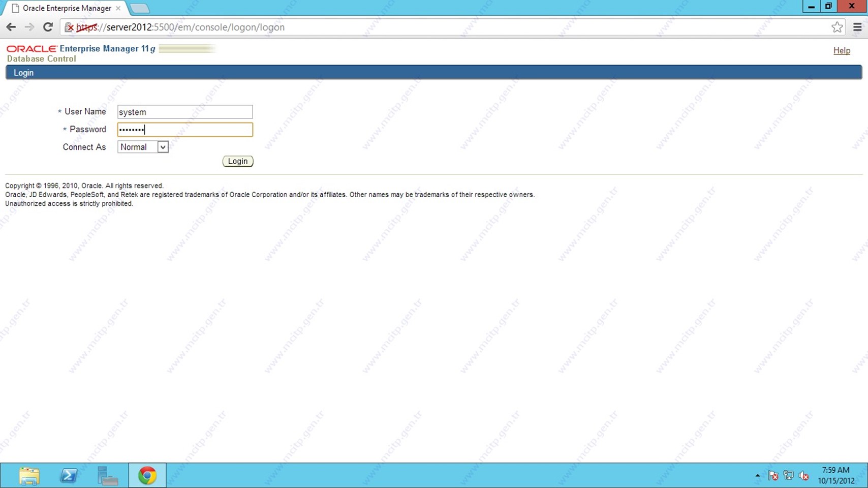Close the Oracle Enterprise Manager tab
Image resolution: width=868 pixels, height=488 pixels.
(x=118, y=8)
